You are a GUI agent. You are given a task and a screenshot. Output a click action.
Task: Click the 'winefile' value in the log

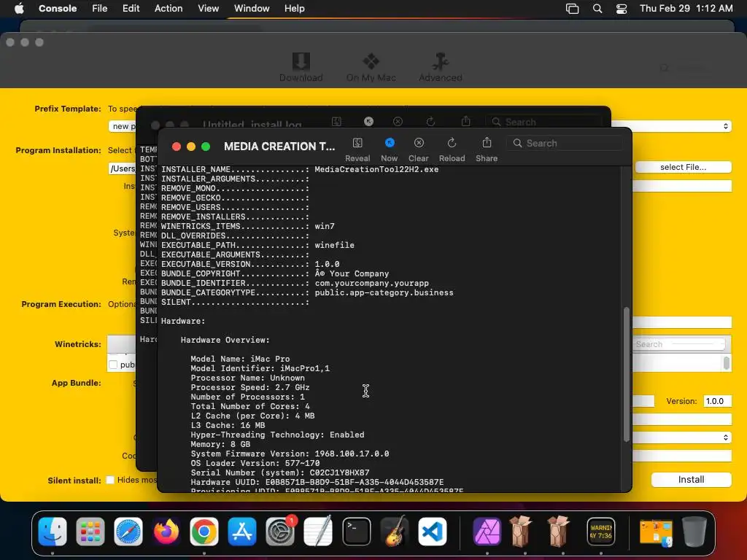point(334,245)
